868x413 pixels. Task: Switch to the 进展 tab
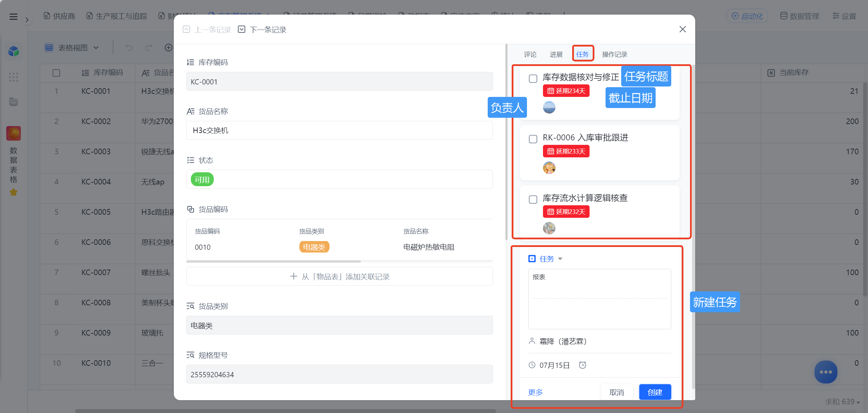[x=556, y=55]
